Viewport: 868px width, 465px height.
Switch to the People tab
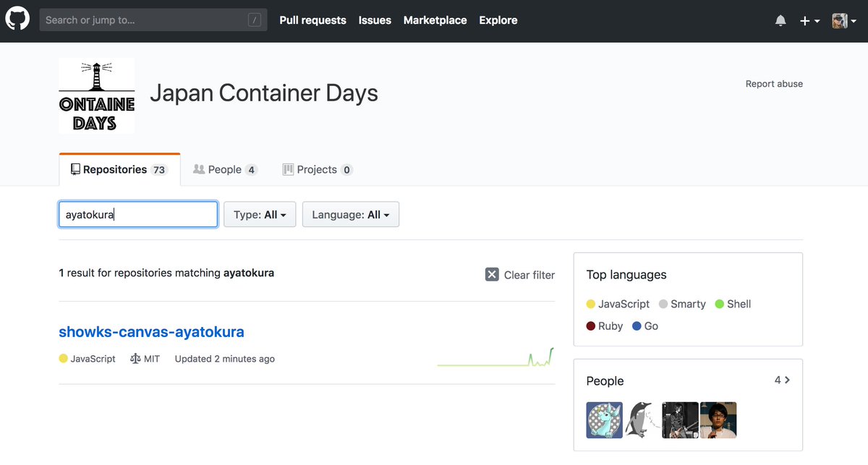[x=225, y=170]
